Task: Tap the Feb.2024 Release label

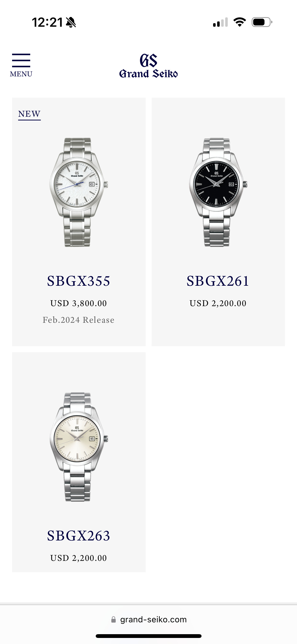Action: (79, 320)
